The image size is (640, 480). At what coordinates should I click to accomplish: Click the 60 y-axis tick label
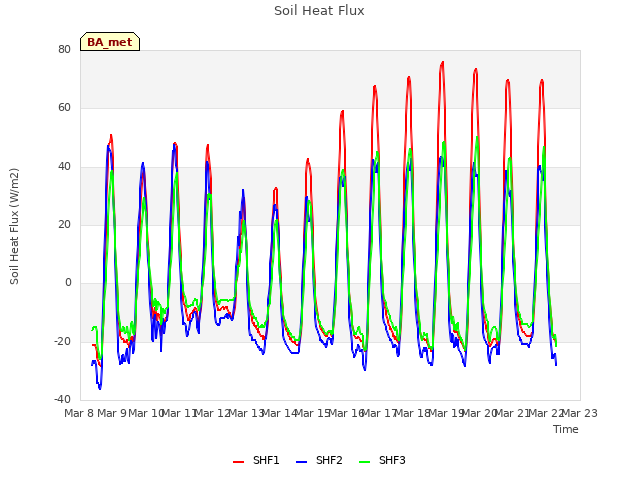coord(64,108)
